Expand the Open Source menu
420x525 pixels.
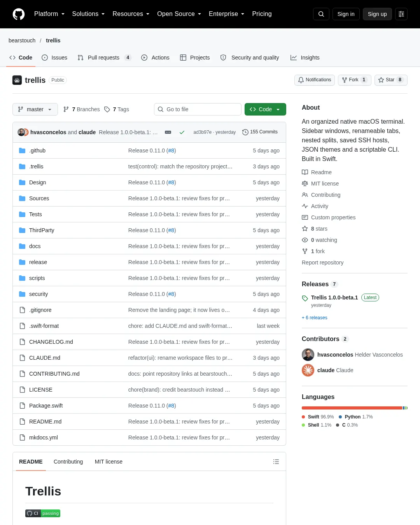coord(179,14)
